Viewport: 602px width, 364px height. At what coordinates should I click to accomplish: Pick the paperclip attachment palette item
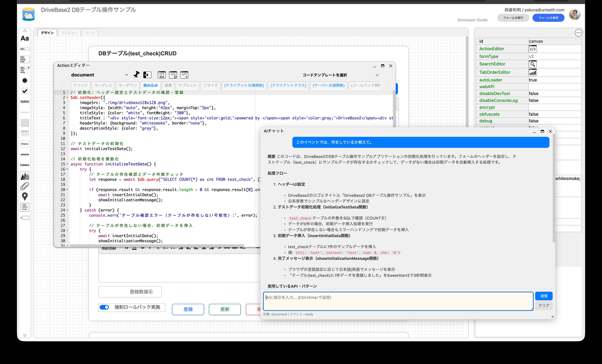point(25,186)
